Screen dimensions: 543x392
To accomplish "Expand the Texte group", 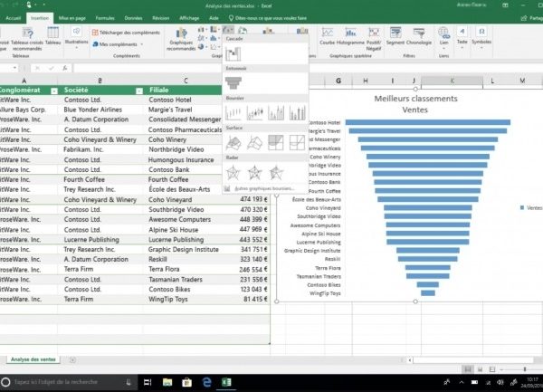I will 462,37.
